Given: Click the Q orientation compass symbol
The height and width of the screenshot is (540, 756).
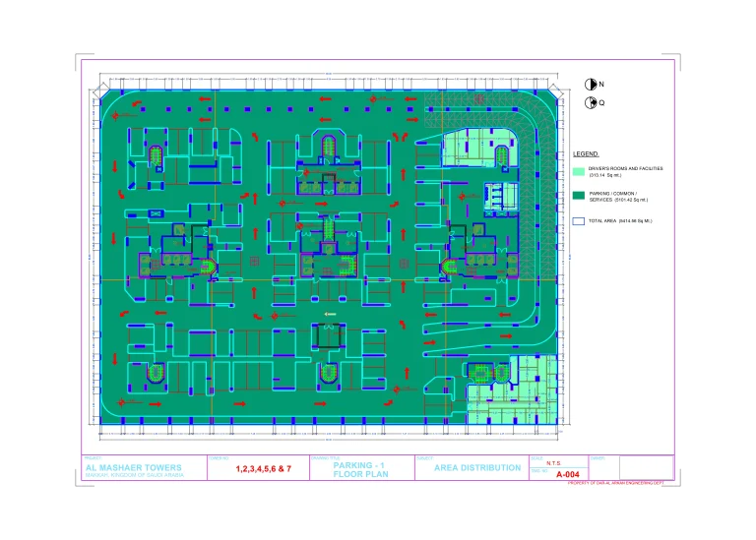Looking at the screenshot, I should pos(591,102).
